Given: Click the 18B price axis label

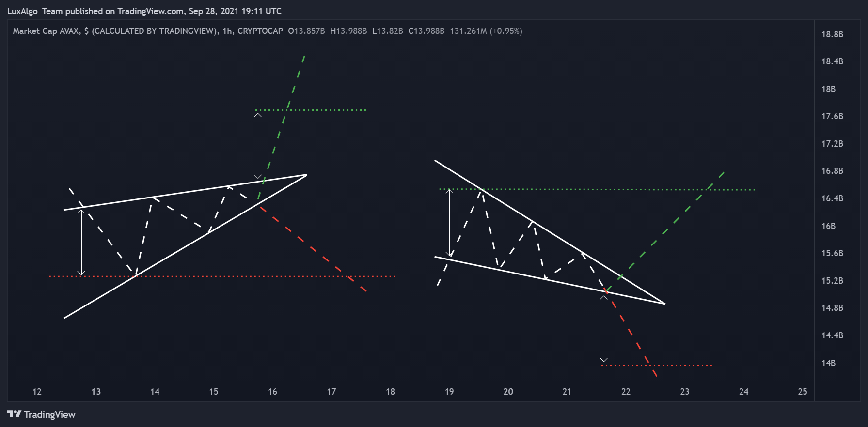Looking at the screenshot, I should click(828, 89).
